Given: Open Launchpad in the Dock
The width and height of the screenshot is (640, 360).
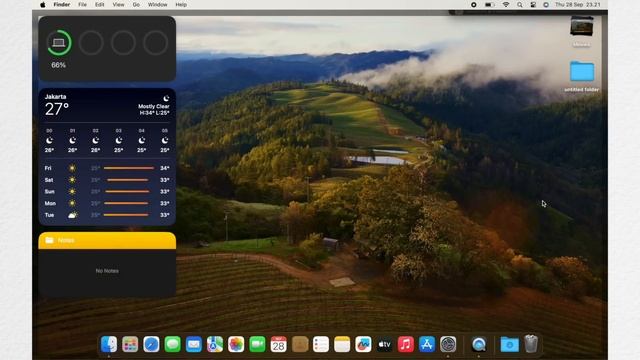Looking at the screenshot, I should (x=130, y=344).
